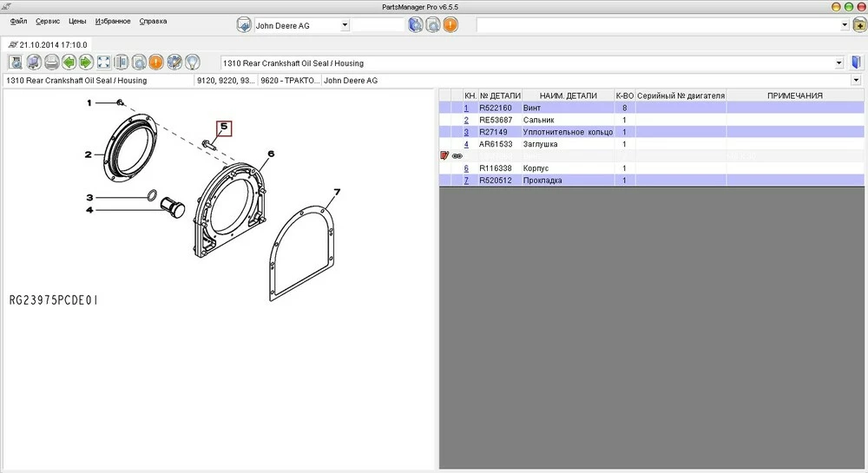Open the wide top-right search dropdown
Viewport: 868px width, 473px height.
pyautogui.click(x=845, y=25)
